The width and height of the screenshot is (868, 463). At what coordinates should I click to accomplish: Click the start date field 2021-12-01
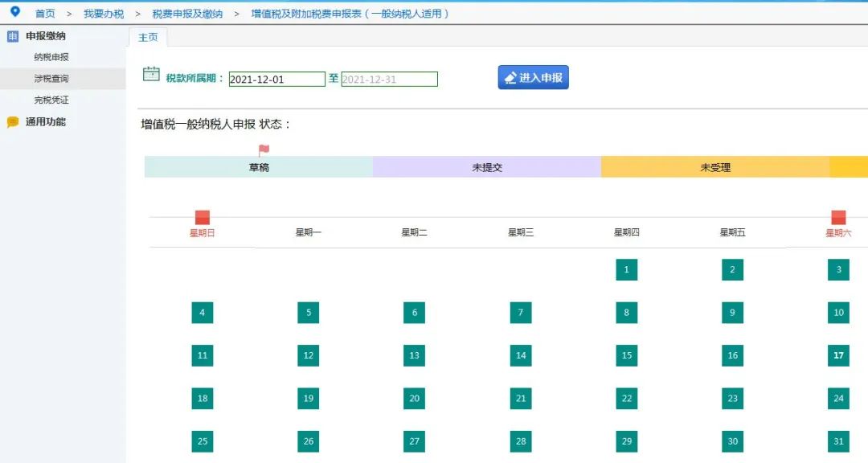click(276, 80)
